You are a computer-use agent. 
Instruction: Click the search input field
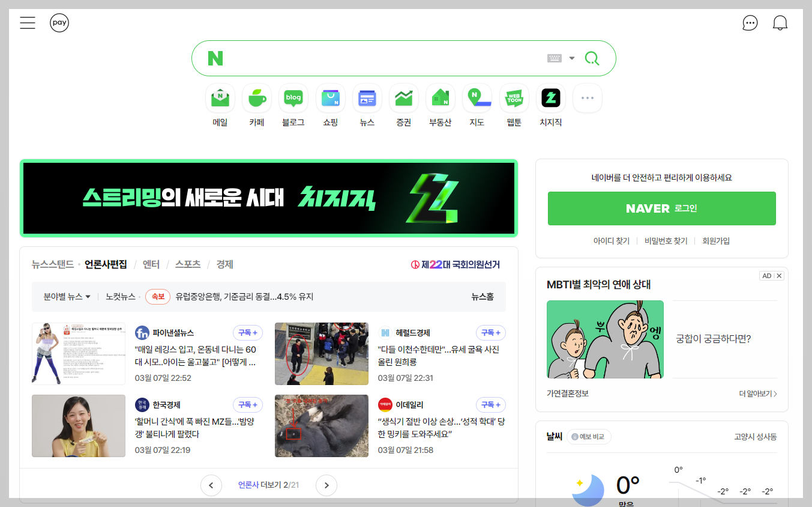point(384,58)
